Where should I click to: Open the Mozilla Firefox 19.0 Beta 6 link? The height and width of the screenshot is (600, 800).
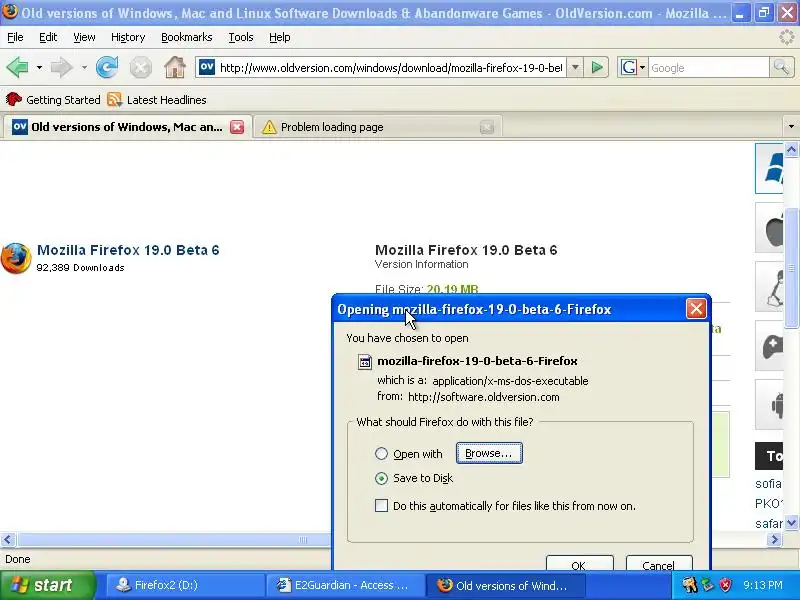point(128,250)
